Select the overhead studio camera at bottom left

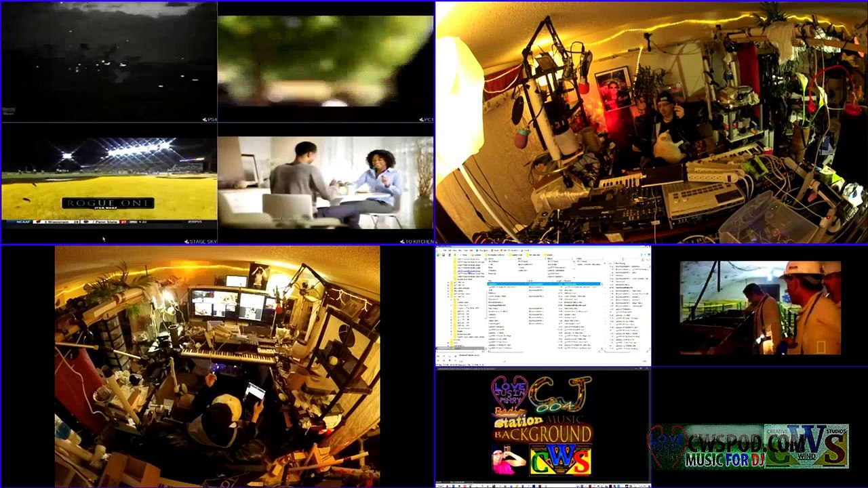[217, 367]
